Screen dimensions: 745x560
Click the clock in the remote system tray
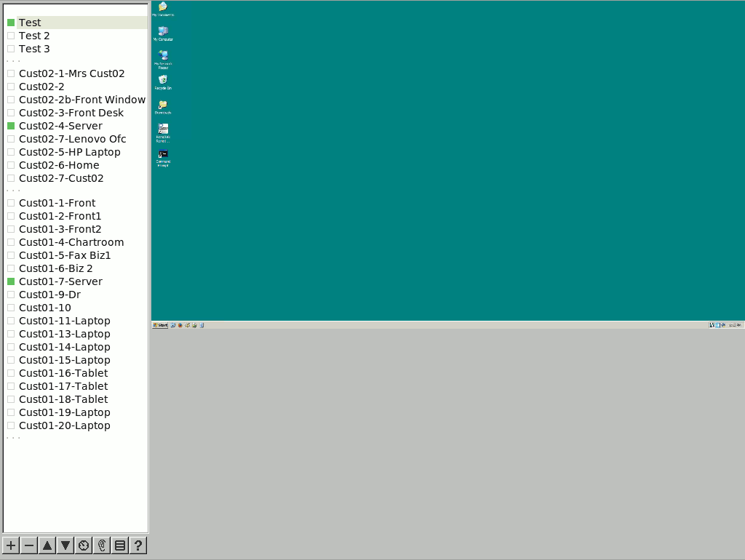[x=736, y=325]
